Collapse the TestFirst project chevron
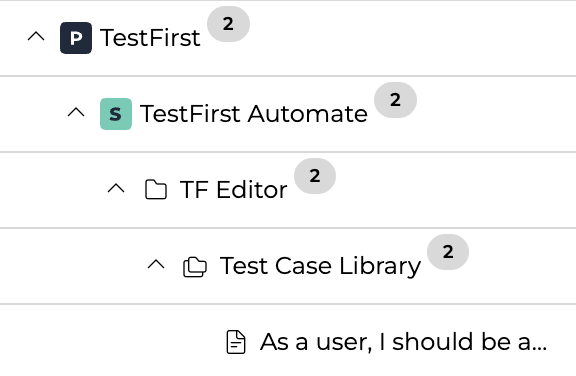Image resolution: width=576 pixels, height=376 pixels. [36, 36]
